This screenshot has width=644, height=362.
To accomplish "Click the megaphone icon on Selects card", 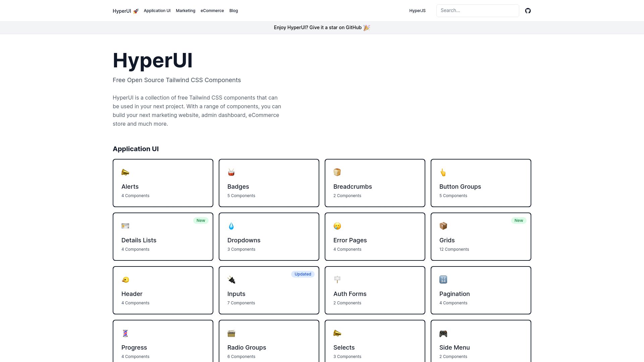I will click(337, 333).
